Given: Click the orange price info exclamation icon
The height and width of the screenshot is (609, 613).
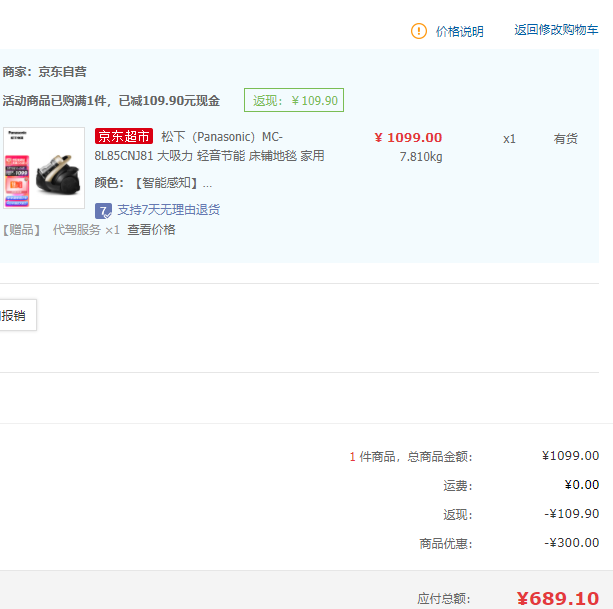Looking at the screenshot, I should (419, 31).
